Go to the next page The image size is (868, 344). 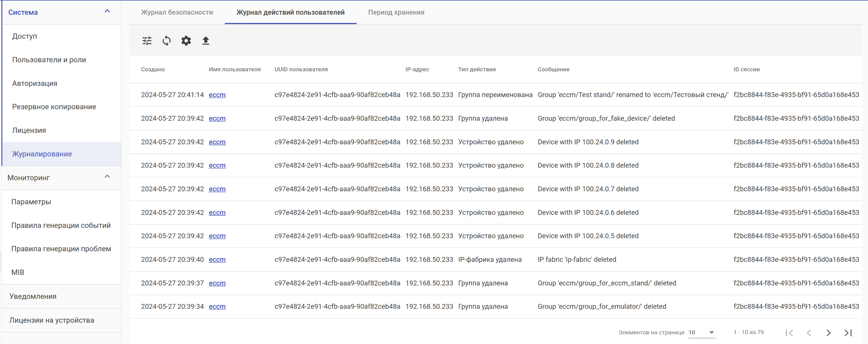click(x=829, y=333)
